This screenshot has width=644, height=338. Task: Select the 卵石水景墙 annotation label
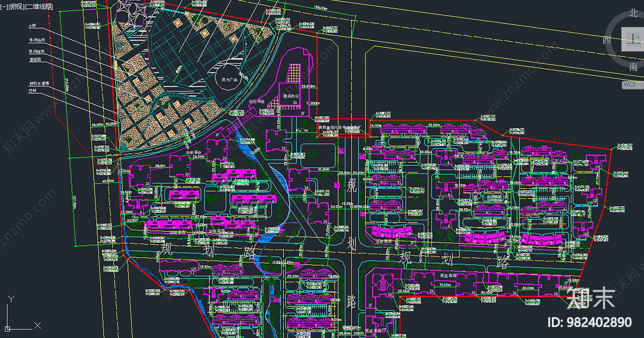click(x=39, y=83)
